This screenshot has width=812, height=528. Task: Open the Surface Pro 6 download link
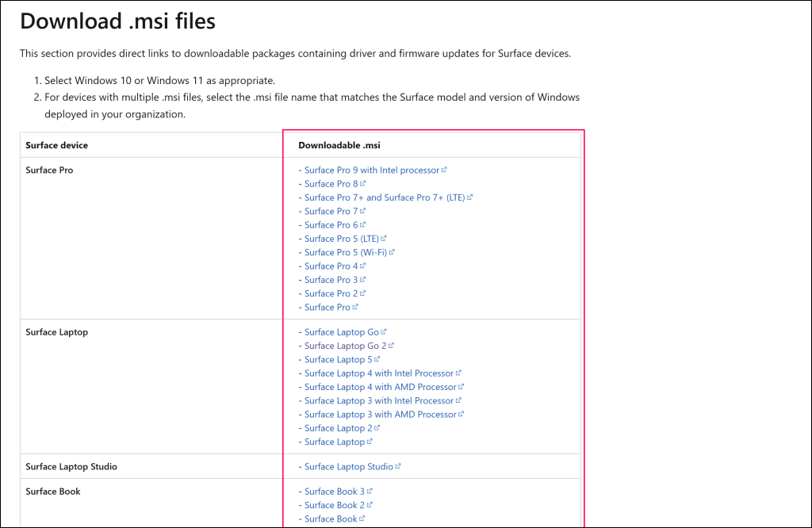[x=331, y=225]
